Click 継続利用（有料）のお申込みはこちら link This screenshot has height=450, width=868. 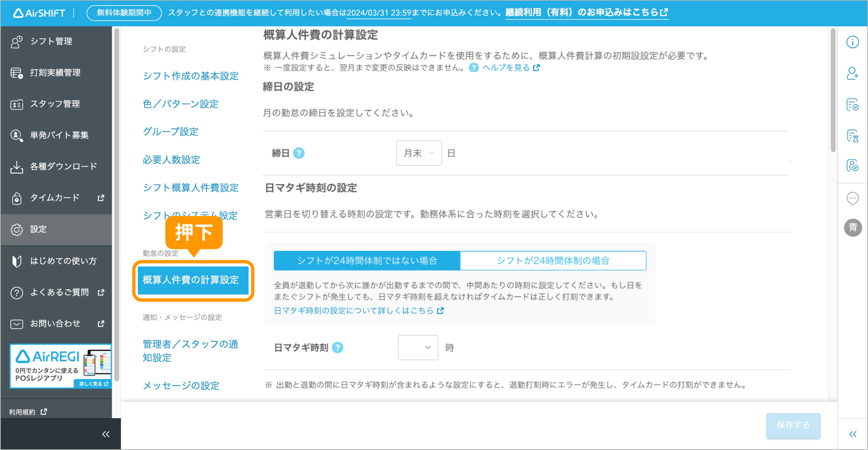586,13
